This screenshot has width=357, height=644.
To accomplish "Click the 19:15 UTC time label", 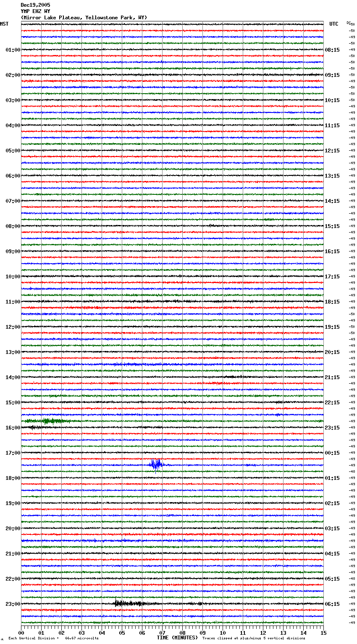I will pyautogui.click(x=332, y=327).
